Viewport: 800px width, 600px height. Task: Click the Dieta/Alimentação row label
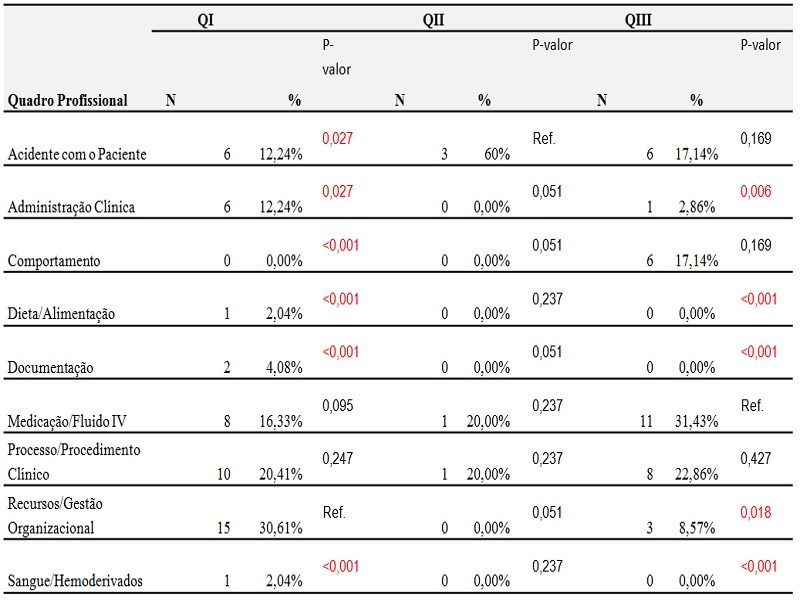click(x=61, y=314)
